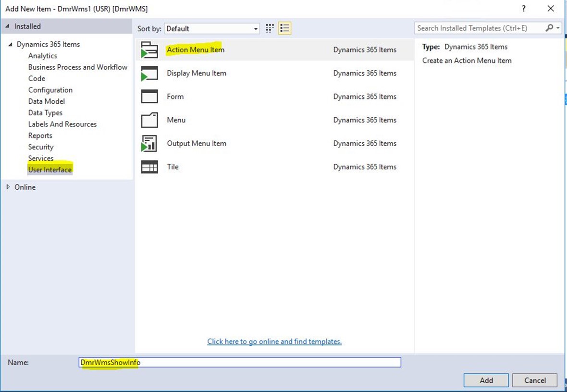Go to the Security category

tap(41, 147)
